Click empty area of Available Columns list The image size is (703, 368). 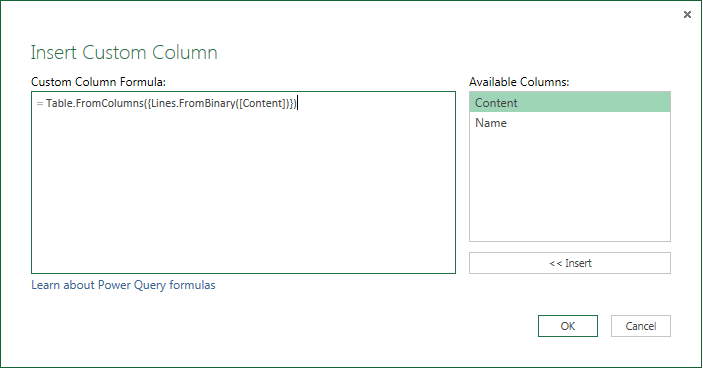(570, 187)
